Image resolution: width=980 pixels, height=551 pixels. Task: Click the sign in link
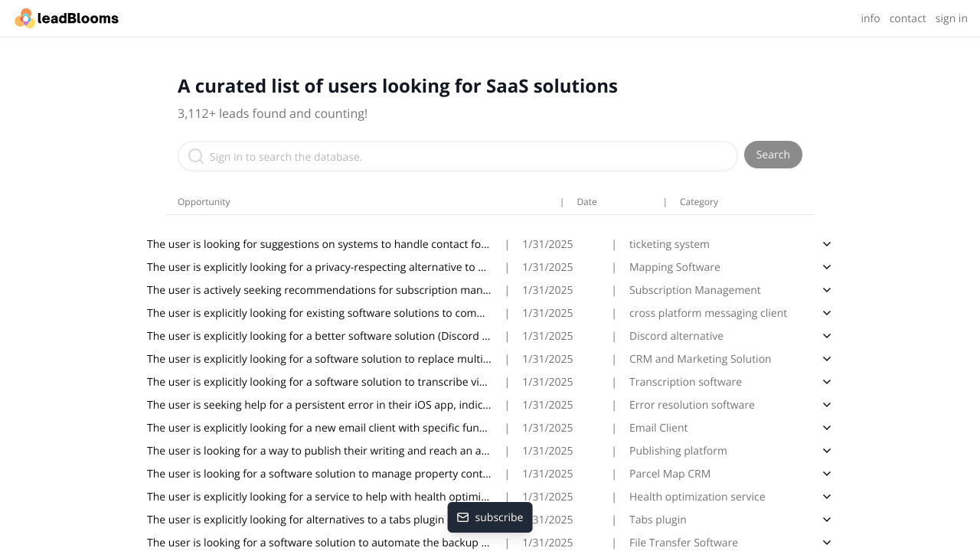click(951, 18)
